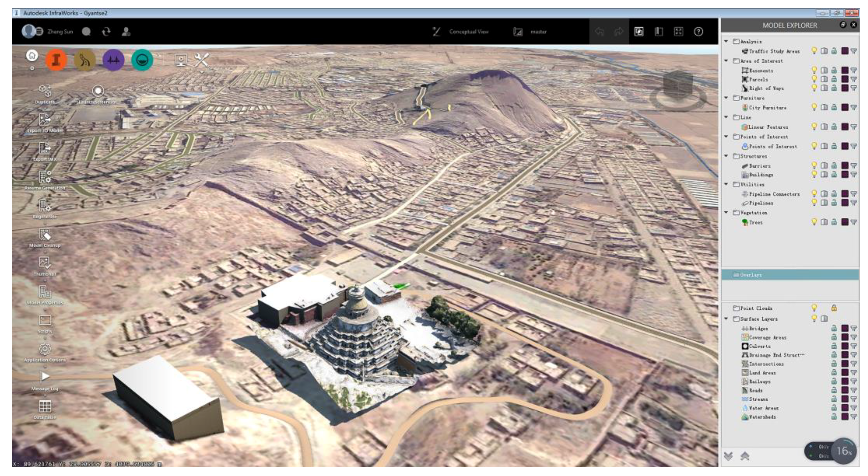Screen dimensions: 868x476
Task: Open the orange InfraWorks build tools icon
Action: [x=56, y=60]
